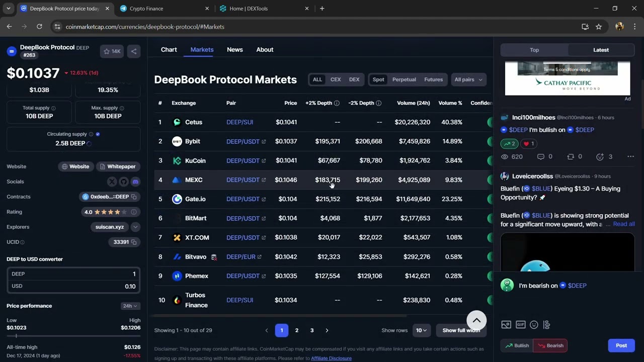
Task: Open the Show rows 10 dropdown
Action: pyautogui.click(x=421, y=330)
